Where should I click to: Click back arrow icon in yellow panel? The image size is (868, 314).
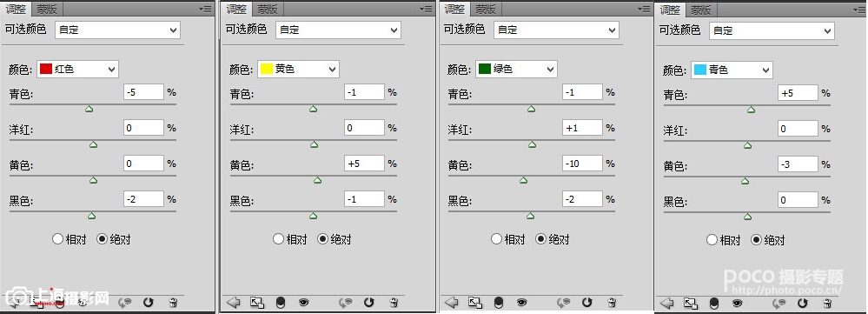pyautogui.click(x=233, y=303)
